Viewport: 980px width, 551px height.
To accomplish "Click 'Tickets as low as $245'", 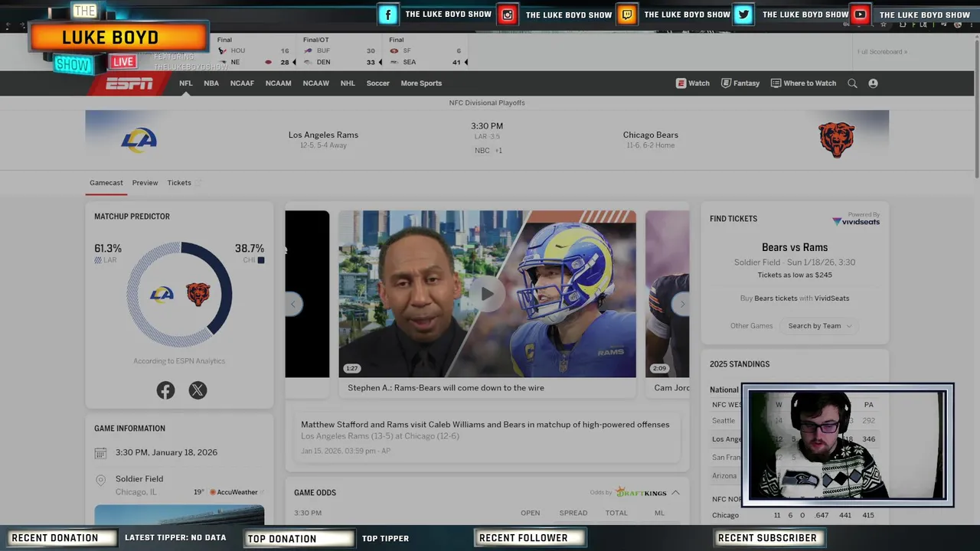I will tap(795, 275).
